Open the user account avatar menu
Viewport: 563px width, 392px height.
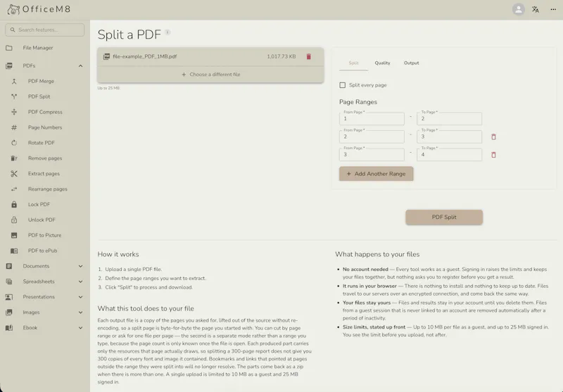pos(518,10)
